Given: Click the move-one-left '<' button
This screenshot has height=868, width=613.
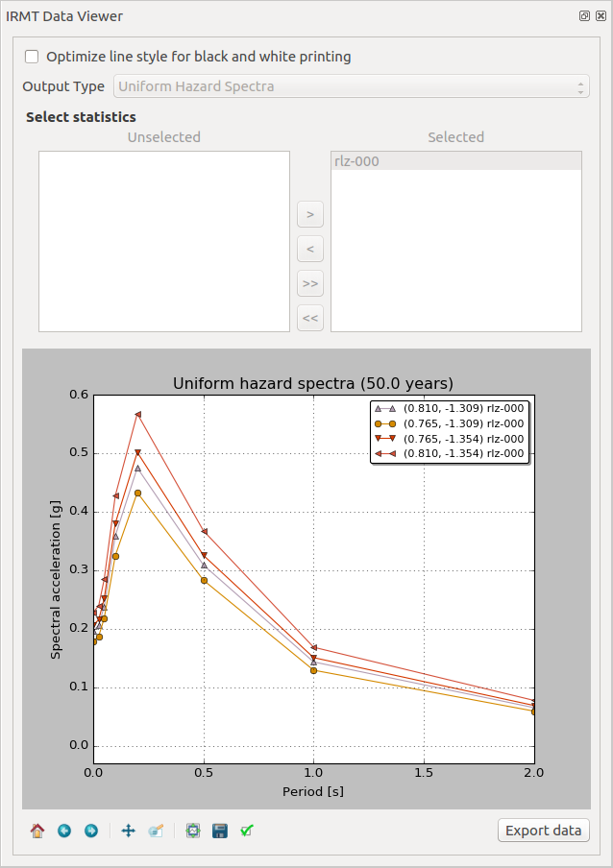Looking at the screenshot, I should click(x=309, y=249).
